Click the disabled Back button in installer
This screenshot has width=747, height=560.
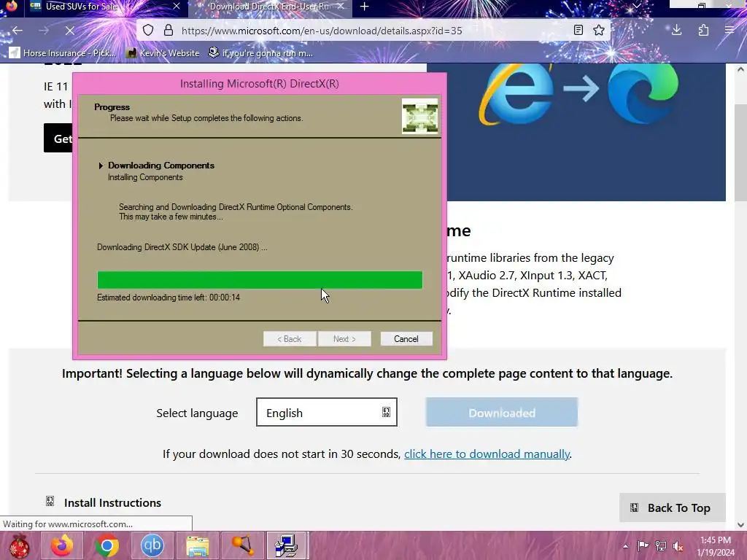click(290, 338)
